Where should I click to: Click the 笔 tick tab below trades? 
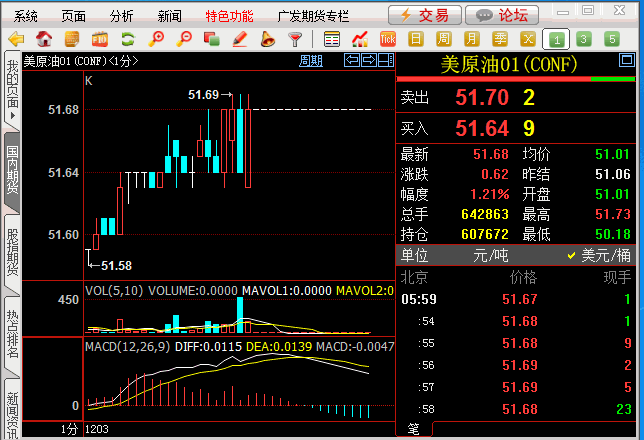click(x=413, y=429)
